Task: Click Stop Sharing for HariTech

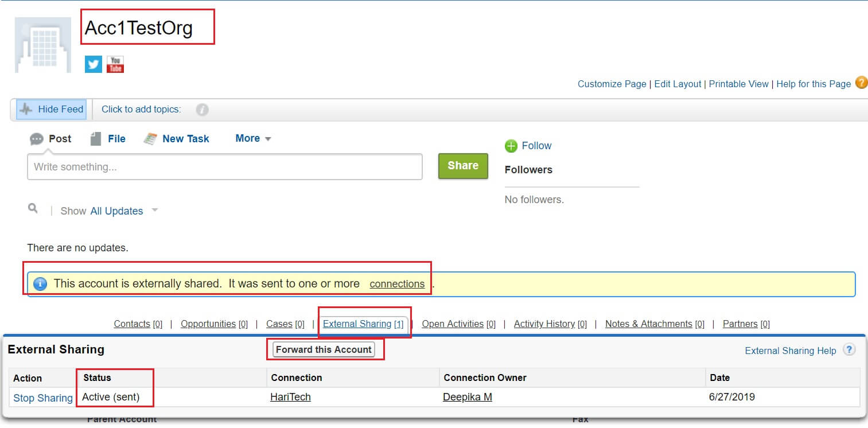Action: (x=42, y=398)
